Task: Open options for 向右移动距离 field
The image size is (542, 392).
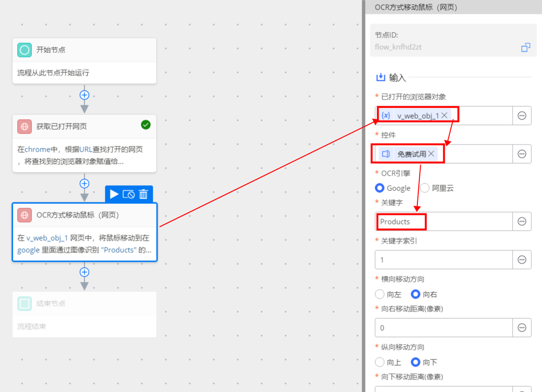Action: click(x=522, y=328)
